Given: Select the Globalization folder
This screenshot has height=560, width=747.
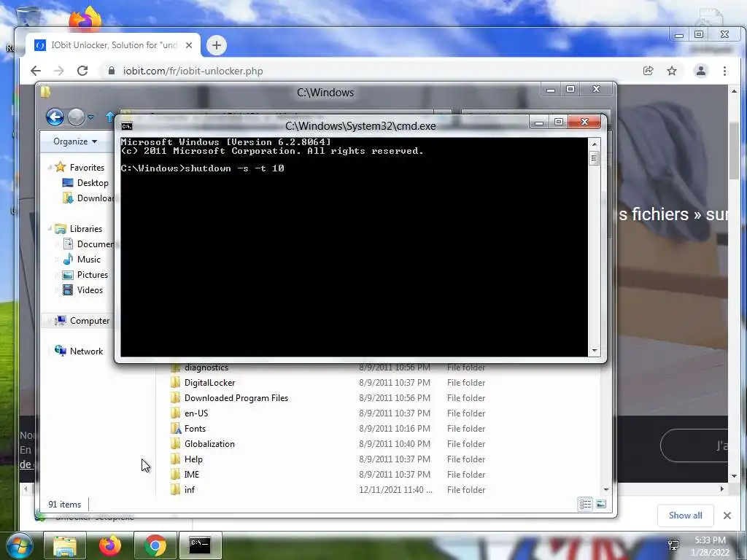Looking at the screenshot, I should pos(209,444).
